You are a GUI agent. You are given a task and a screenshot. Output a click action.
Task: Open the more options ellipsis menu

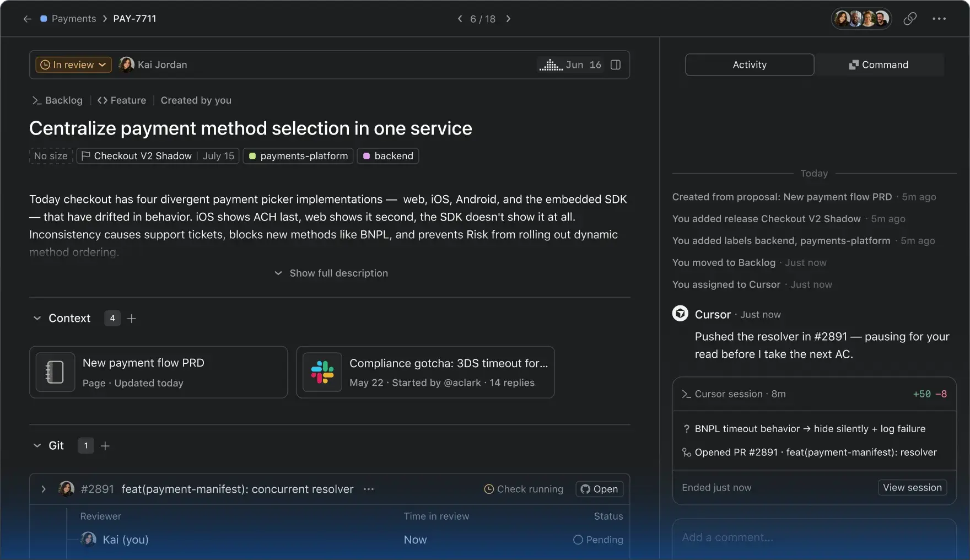(939, 19)
